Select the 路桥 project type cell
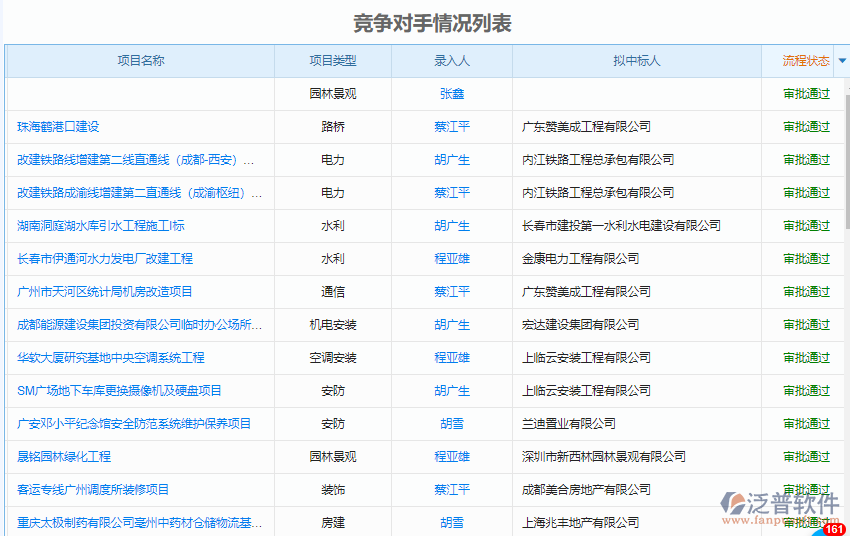Viewport: 850px width, 536px height. pyautogui.click(x=333, y=127)
